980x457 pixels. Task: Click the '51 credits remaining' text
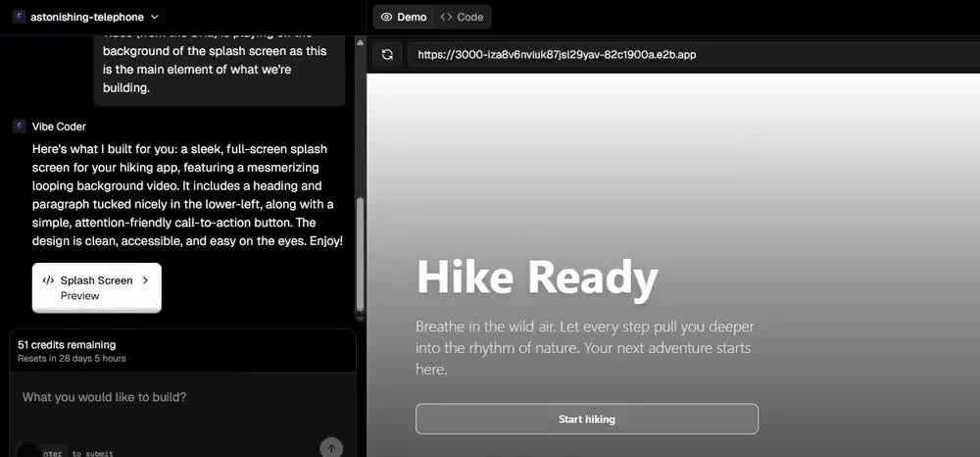[x=67, y=345]
